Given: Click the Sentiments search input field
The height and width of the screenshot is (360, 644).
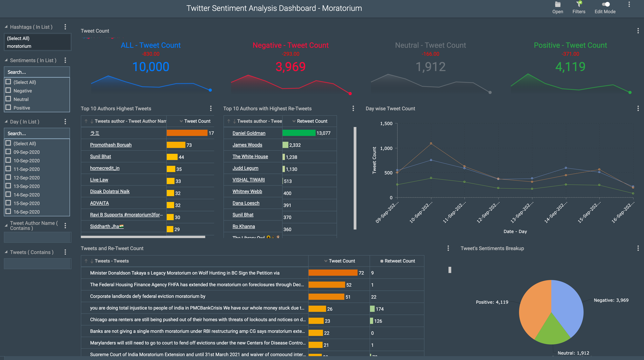Looking at the screenshot, I should coord(37,72).
